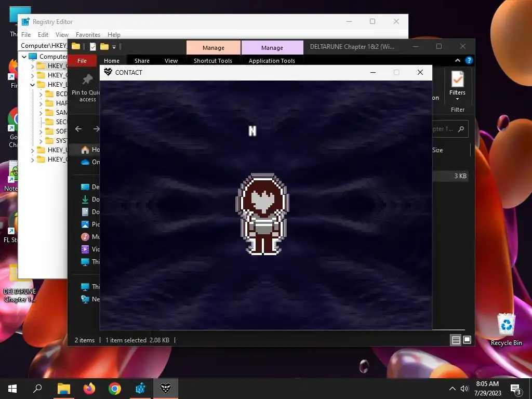Image resolution: width=532 pixels, height=399 pixels.
Task: Click the File Explorer search magnifier
Action: (461, 129)
